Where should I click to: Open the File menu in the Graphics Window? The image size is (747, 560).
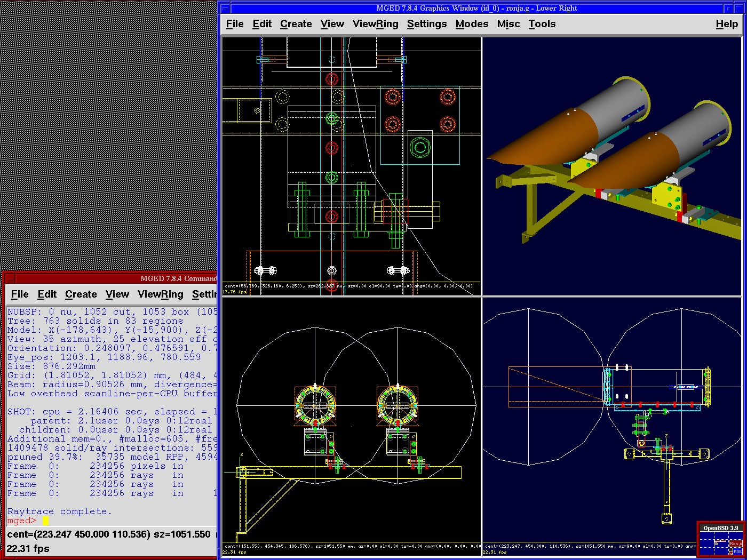(234, 23)
